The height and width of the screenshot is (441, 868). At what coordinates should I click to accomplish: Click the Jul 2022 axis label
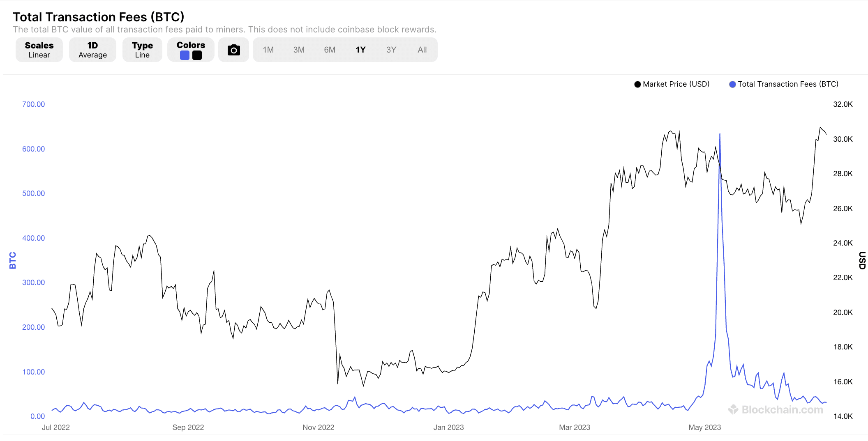point(56,427)
